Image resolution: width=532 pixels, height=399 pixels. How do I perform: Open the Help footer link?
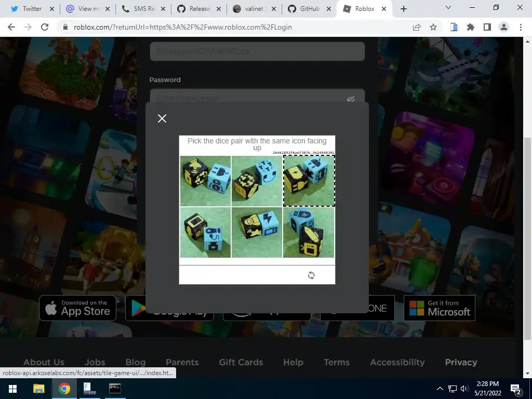click(x=293, y=362)
